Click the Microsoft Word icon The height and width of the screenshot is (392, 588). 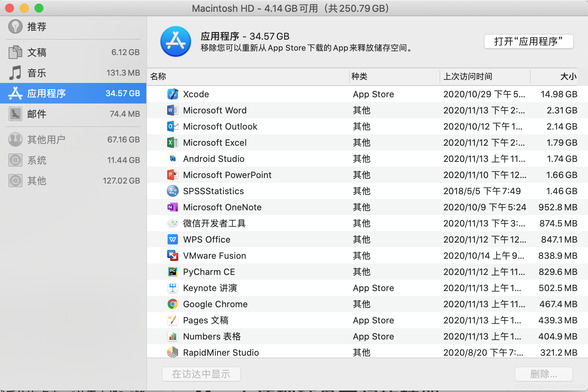[x=173, y=110]
